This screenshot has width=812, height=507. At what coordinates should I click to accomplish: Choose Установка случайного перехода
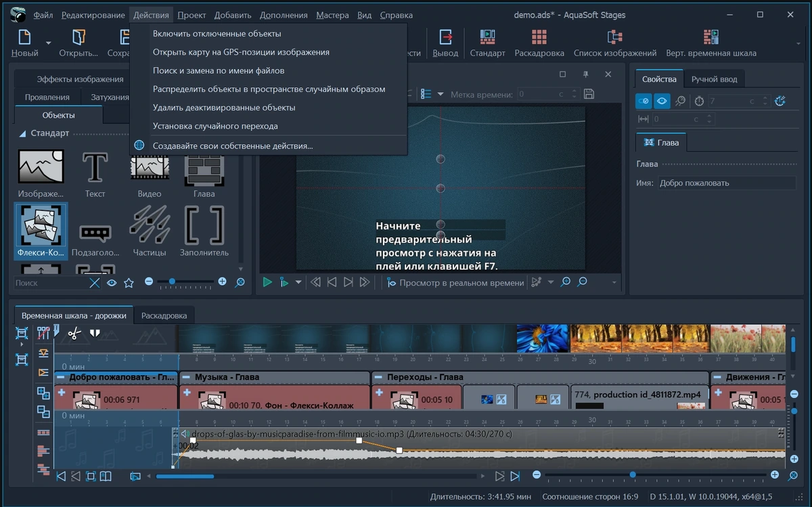[215, 126]
